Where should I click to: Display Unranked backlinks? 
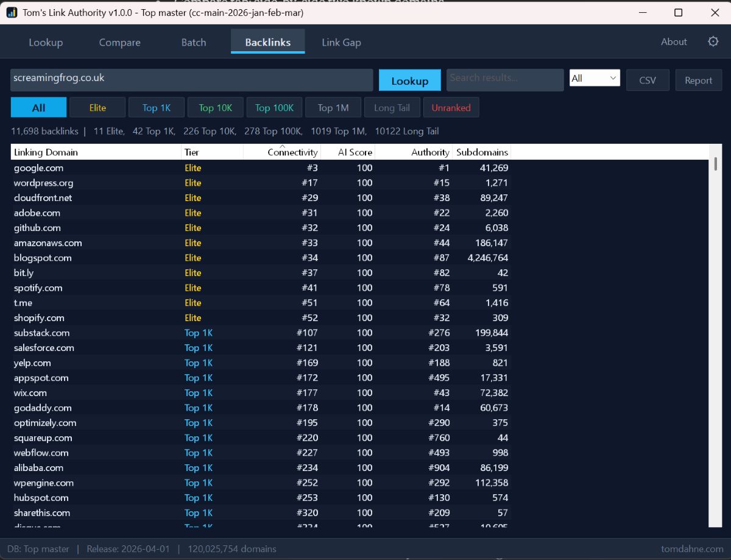(451, 107)
